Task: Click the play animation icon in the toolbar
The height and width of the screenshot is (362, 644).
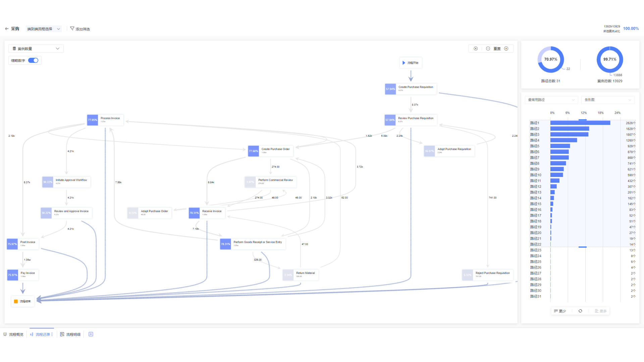Action: [x=476, y=49]
